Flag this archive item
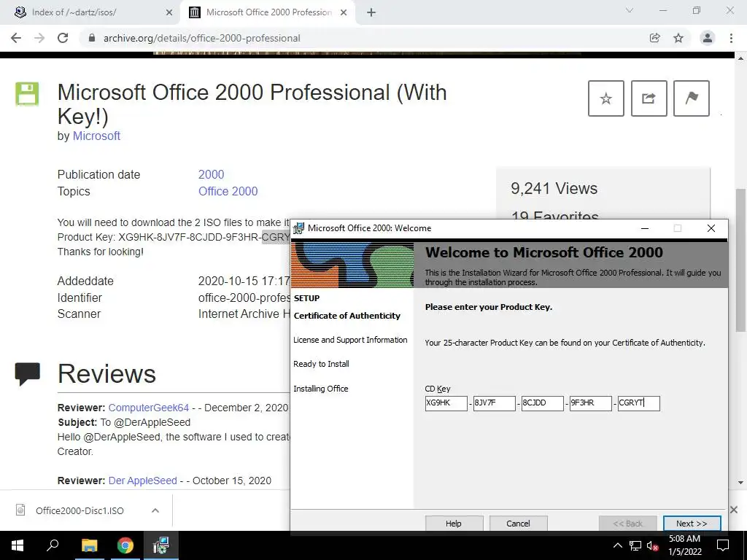This screenshot has height=560, width=747. (692, 98)
